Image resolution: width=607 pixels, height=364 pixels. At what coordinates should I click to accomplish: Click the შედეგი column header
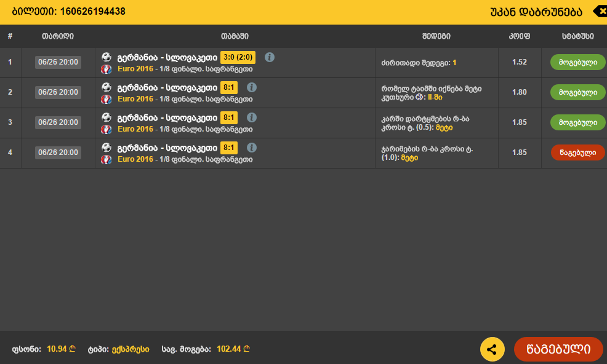pyautogui.click(x=436, y=36)
